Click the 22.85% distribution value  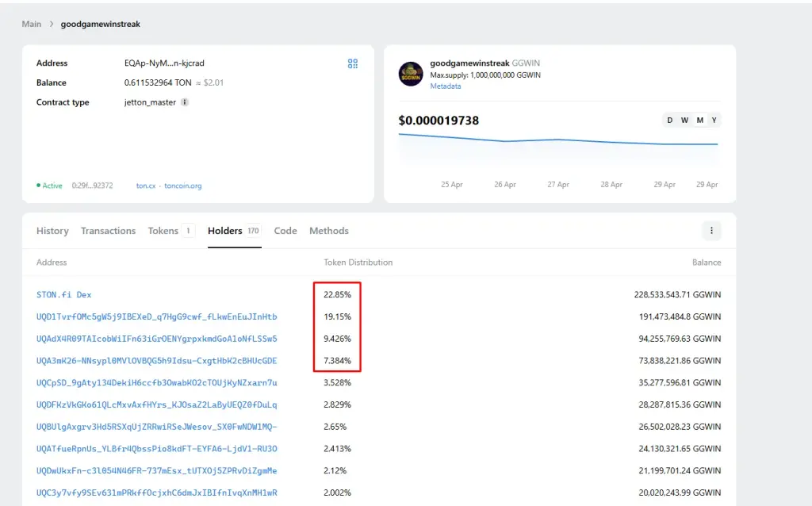point(337,294)
